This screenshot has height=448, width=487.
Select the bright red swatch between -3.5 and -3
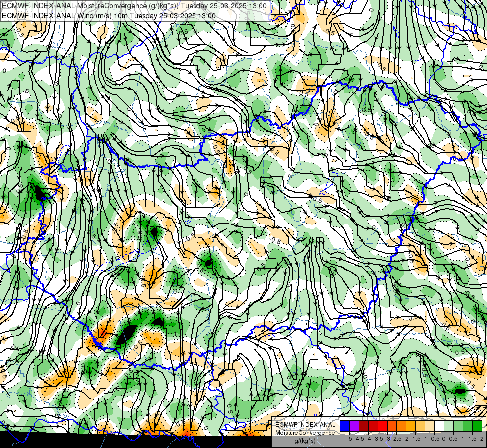pyautogui.click(x=383, y=426)
